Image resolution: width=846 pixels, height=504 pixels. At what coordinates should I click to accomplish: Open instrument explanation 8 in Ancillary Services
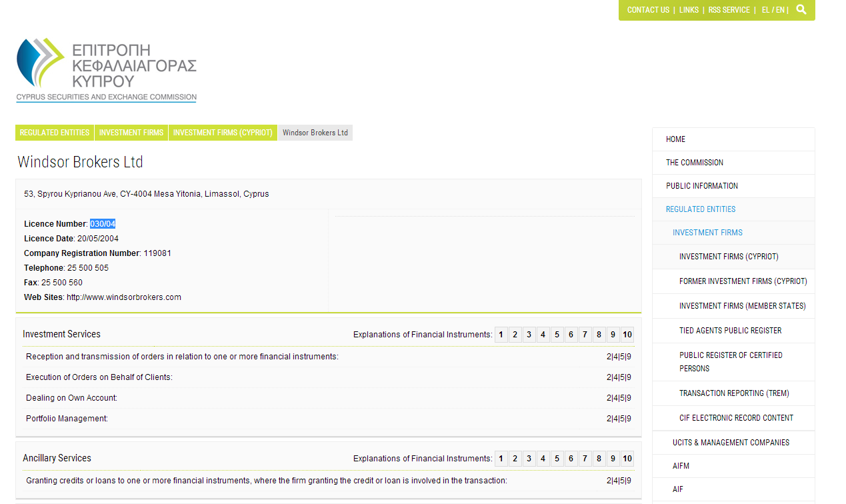pos(599,459)
